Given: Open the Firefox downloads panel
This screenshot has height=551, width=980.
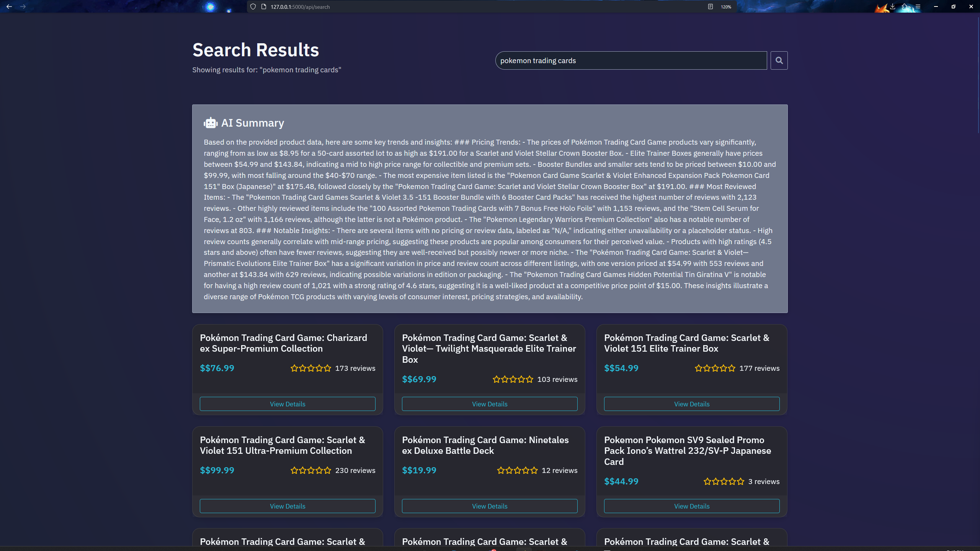Looking at the screenshot, I should click(892, 7).
